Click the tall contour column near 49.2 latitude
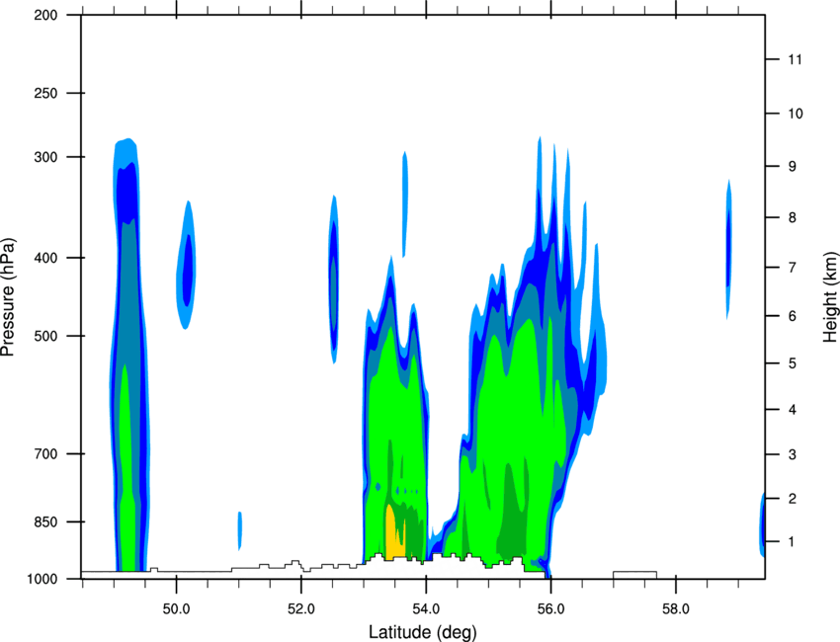 click(129, 355)
